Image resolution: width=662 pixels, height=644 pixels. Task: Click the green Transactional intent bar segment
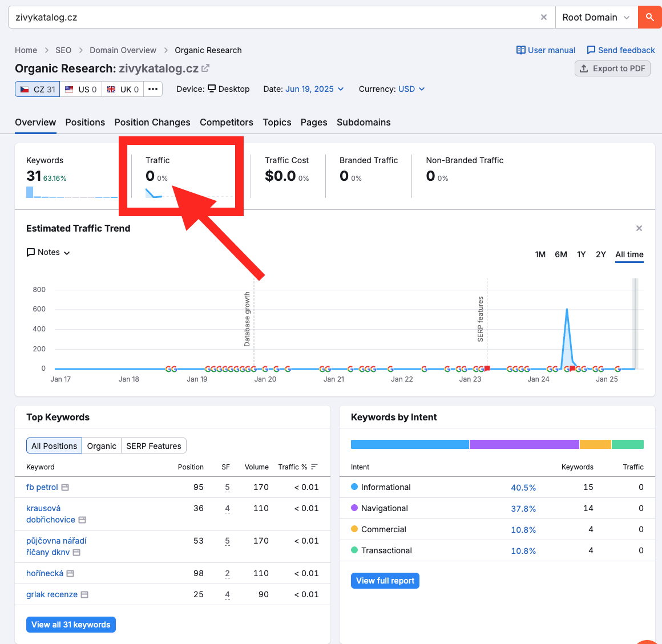(x=628, y=444)
